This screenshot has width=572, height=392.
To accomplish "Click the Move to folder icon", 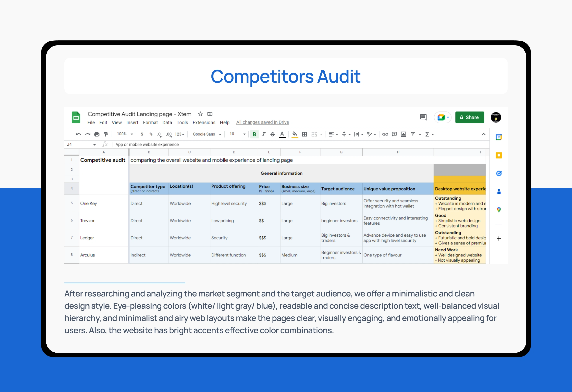I will 210,114.
